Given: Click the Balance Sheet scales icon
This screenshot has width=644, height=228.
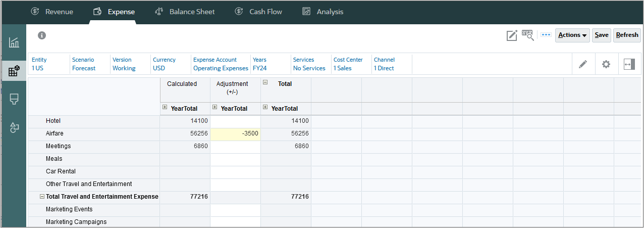Looking at the screenshot, I should [x=159, y=12].
